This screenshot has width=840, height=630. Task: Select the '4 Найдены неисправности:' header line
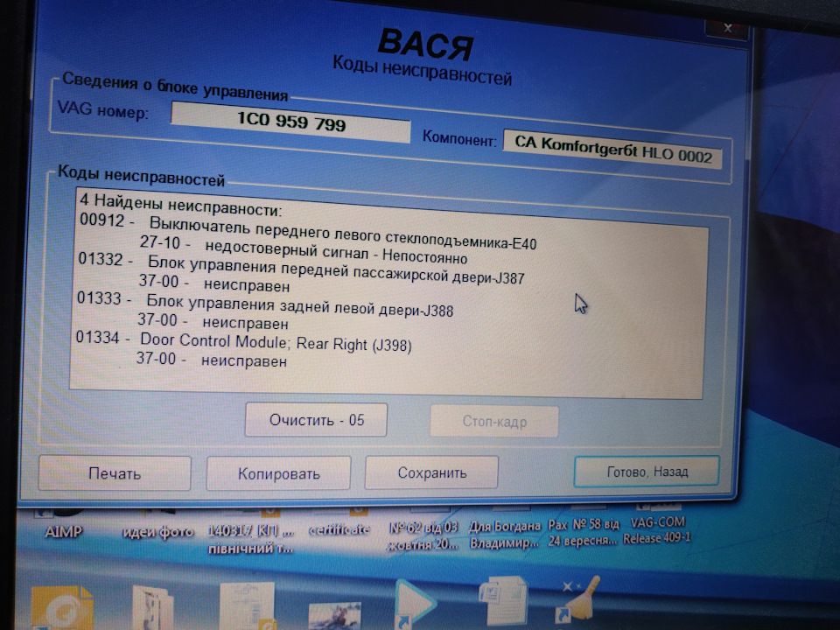point(180,204)
